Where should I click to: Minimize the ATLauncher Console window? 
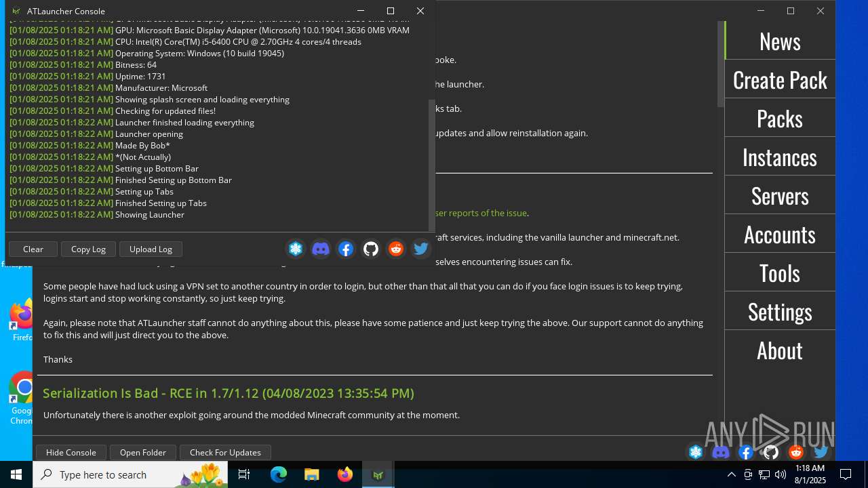361,11
